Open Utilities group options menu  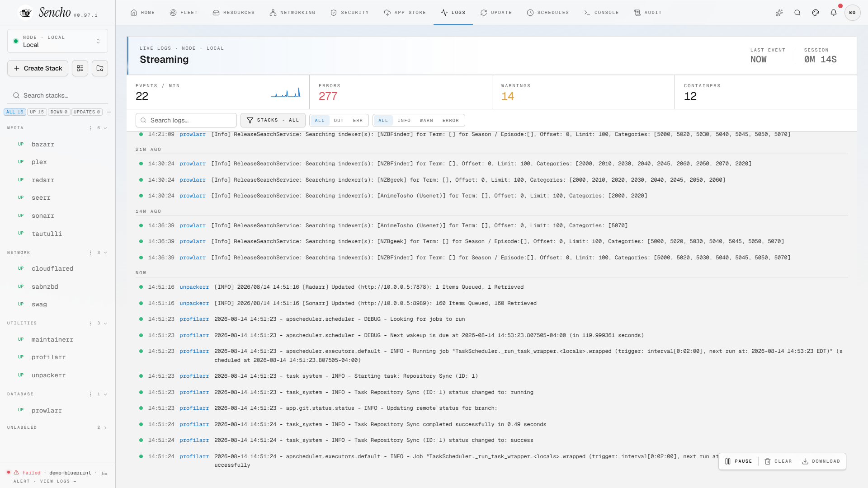(x=90, y=324)
